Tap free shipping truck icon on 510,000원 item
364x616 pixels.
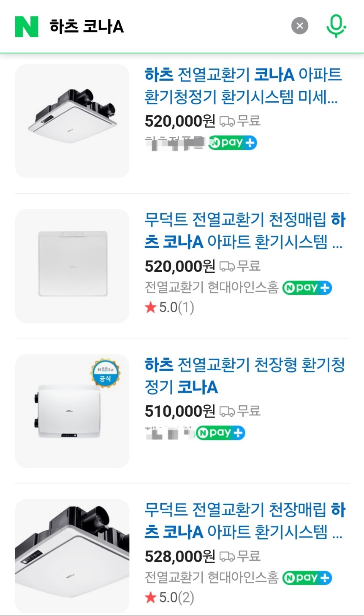[227, 411]
